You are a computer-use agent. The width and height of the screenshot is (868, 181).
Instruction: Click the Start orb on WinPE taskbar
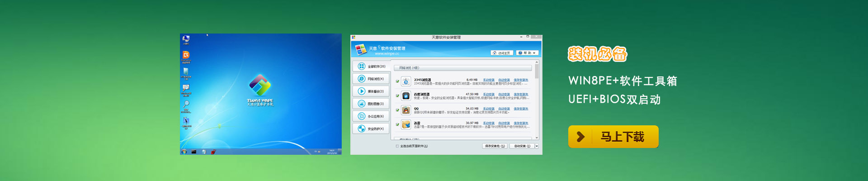pyautogui.click(x=184, y=152)
